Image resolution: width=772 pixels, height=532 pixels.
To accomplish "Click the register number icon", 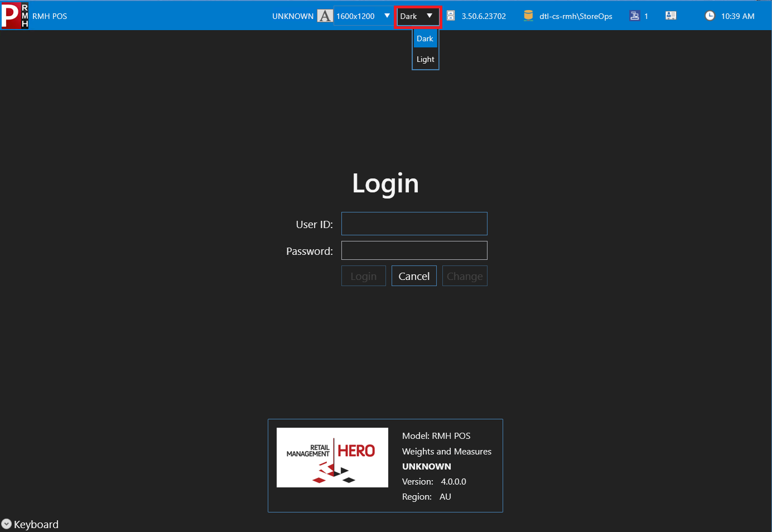I will click(634, 16).
